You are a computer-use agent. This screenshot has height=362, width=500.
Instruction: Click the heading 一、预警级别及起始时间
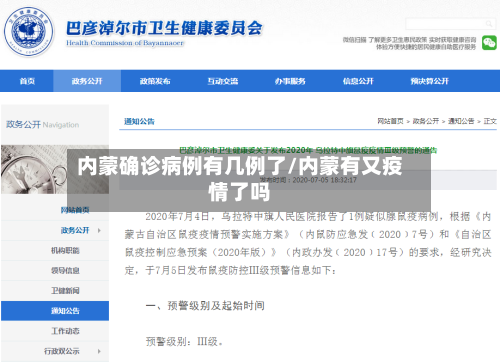[205, 306]
